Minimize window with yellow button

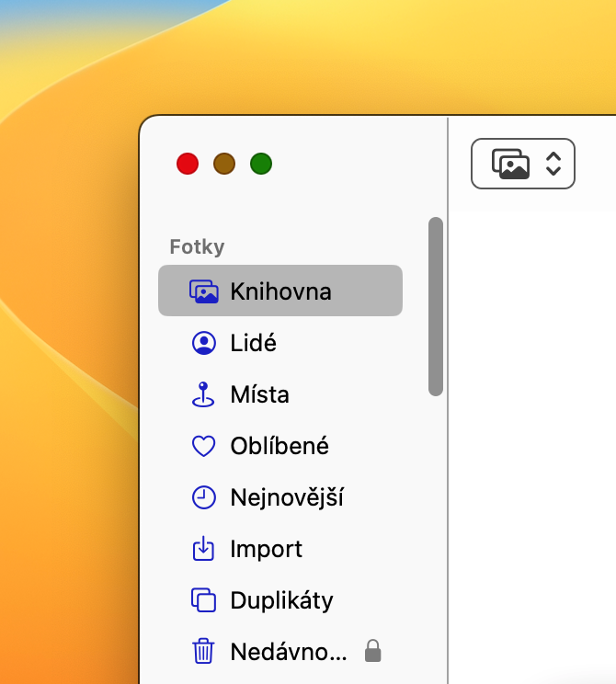pyautogui.click(x=224, y=164)
